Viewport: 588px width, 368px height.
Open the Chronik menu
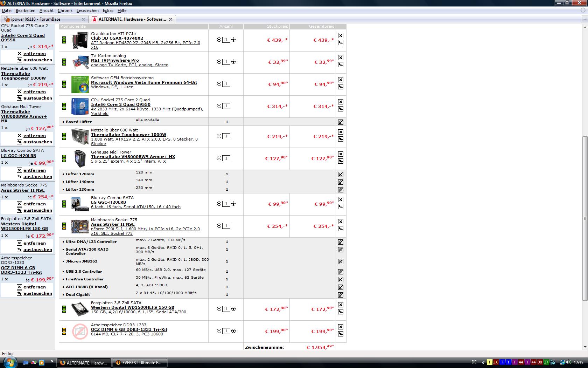pos(65,11)
